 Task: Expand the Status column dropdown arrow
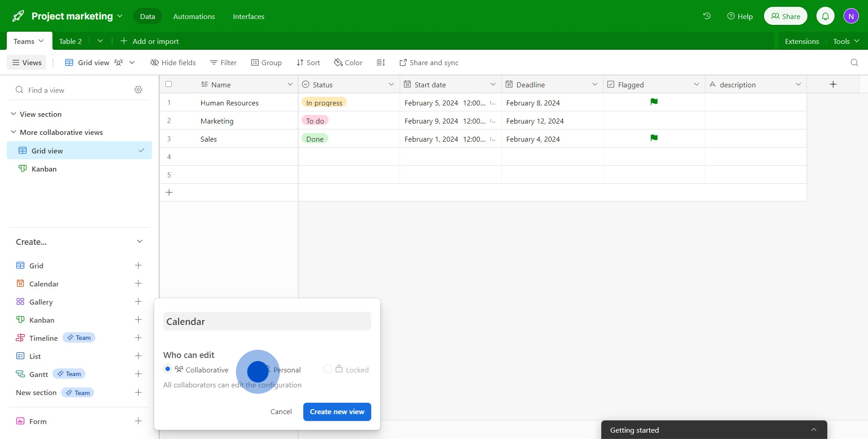tap(391, 85)
